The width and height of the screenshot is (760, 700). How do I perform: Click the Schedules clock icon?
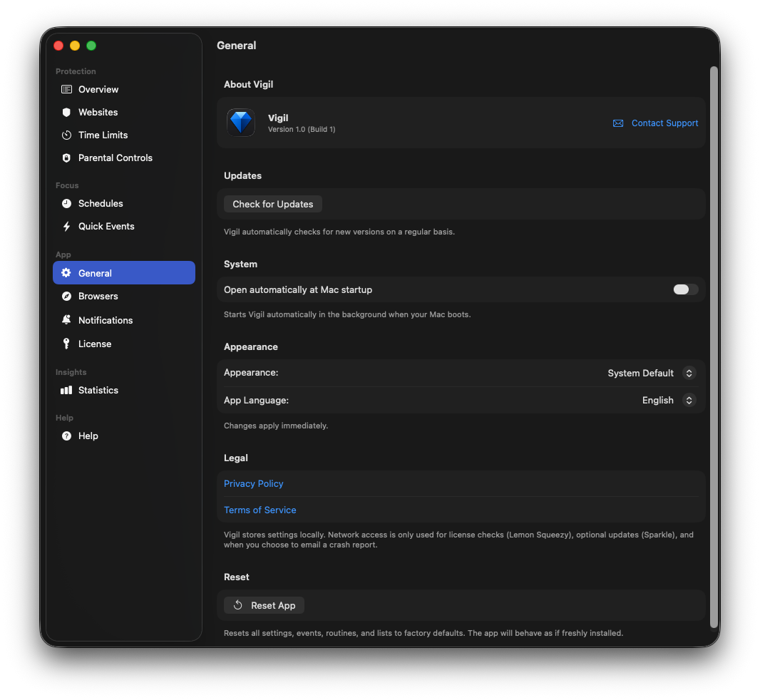pos(66,203)
